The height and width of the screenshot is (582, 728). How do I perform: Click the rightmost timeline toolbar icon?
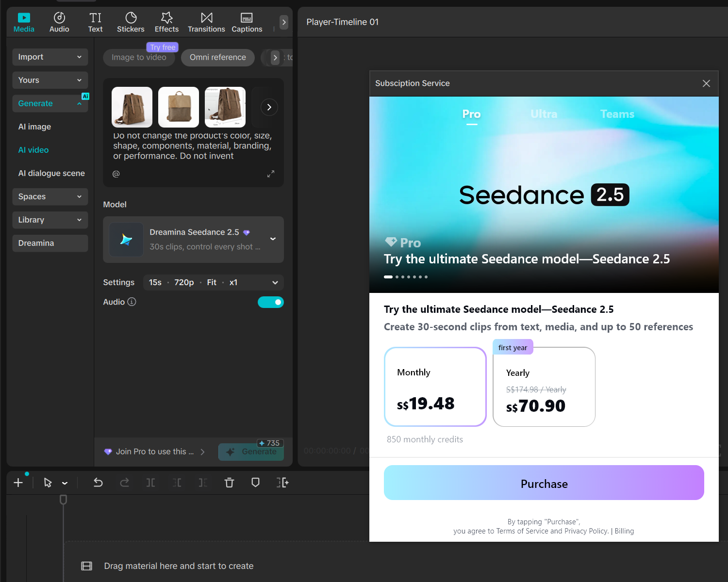[282, 483]
